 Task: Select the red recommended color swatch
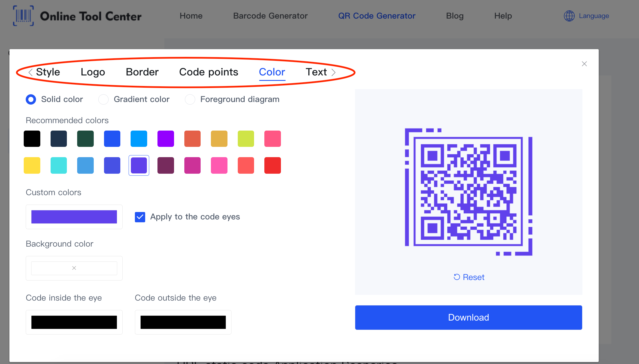(273, 165)
